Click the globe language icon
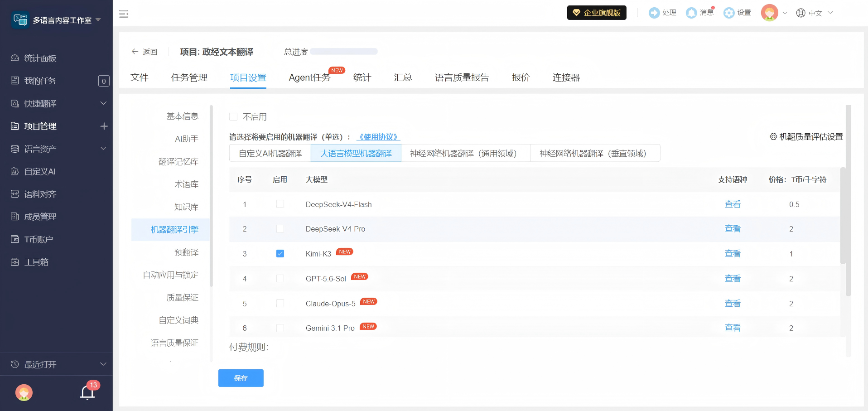868x411 pixels. pos(801,13)
